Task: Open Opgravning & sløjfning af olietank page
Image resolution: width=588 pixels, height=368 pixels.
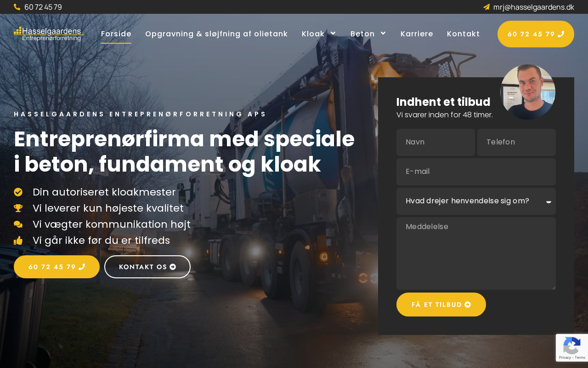Action: click(216, 34)
